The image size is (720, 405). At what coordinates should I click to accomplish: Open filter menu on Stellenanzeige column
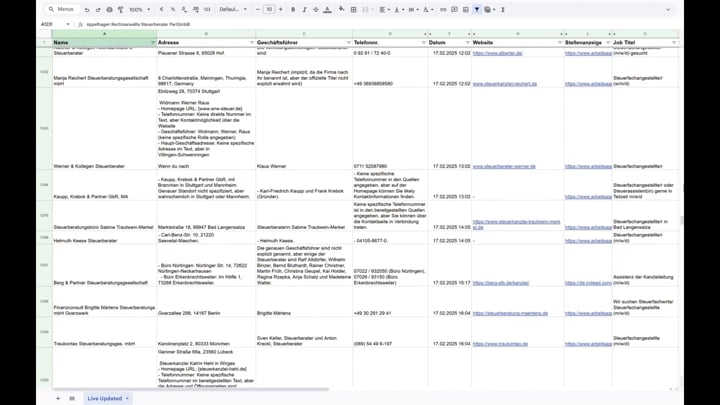point(608,43)
